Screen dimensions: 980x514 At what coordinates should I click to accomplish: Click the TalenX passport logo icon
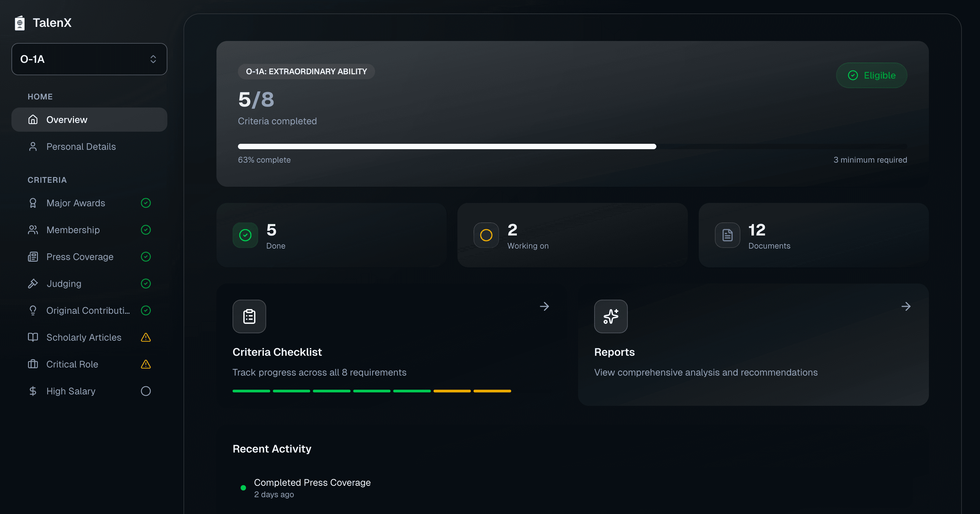(20, 23)
